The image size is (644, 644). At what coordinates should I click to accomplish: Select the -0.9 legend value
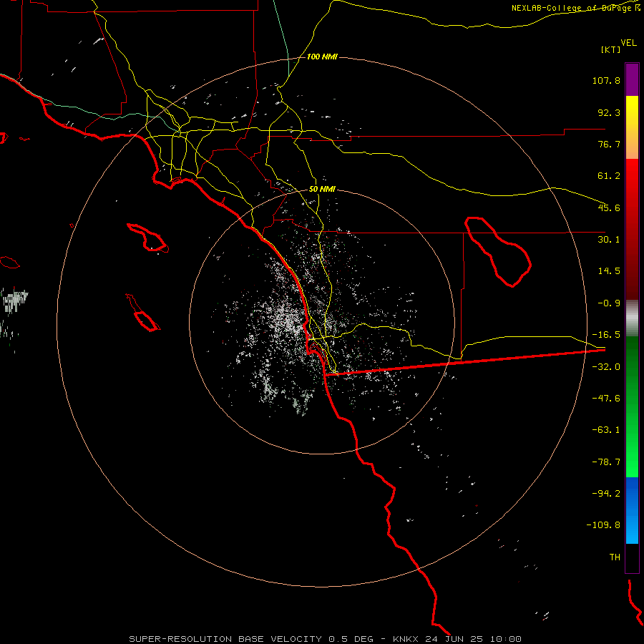(x=609, y=303)
